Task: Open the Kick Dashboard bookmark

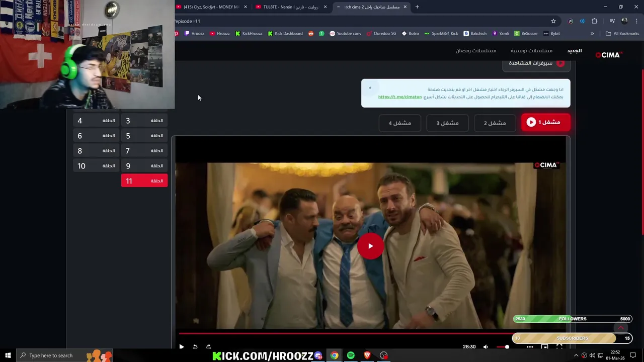Action: (x=285, y=34)
